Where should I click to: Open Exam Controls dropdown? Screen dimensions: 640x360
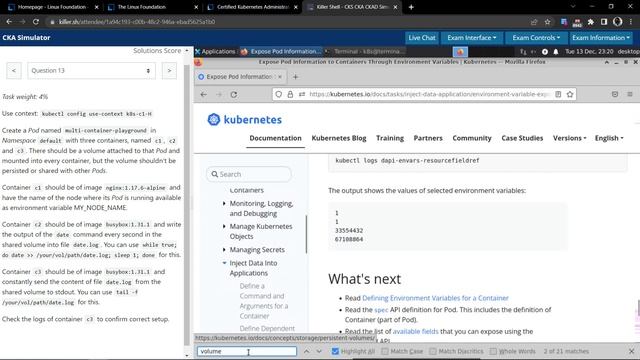point(536,38)
